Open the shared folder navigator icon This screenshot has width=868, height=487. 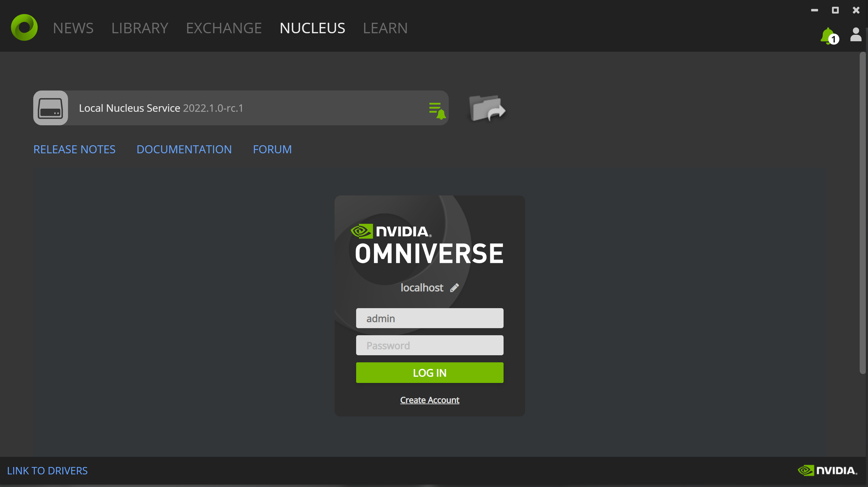[487, 108]
